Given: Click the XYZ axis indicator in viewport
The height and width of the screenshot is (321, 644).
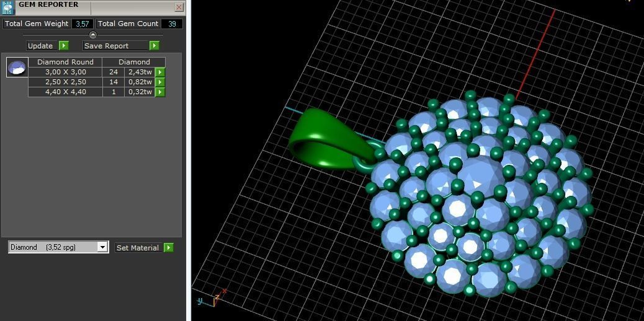Looking at the screenshot, I should (212, 297).
